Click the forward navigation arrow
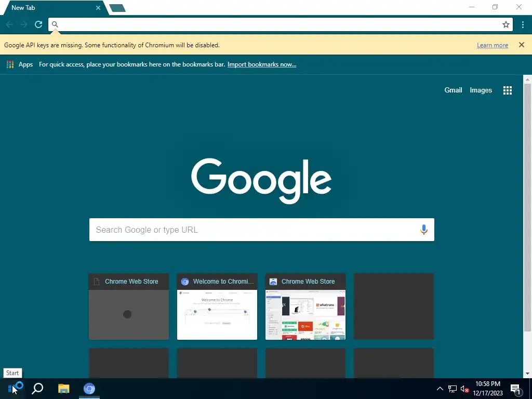532x399 pixels. (24, 24)
